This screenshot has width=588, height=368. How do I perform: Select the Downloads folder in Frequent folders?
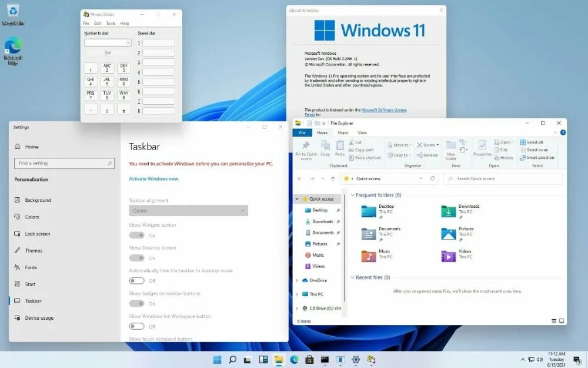[460, 212]
